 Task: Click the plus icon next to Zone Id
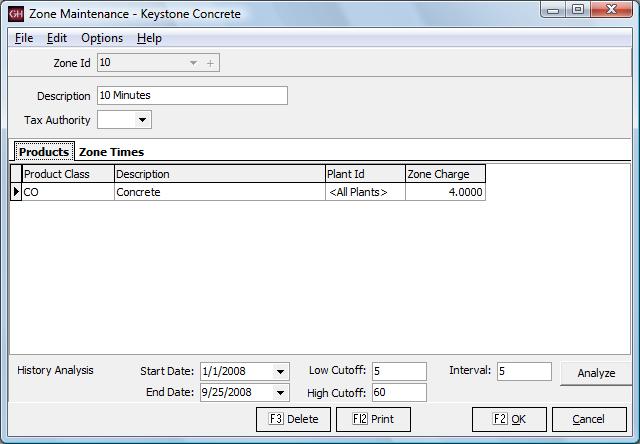tap(210, 63)
